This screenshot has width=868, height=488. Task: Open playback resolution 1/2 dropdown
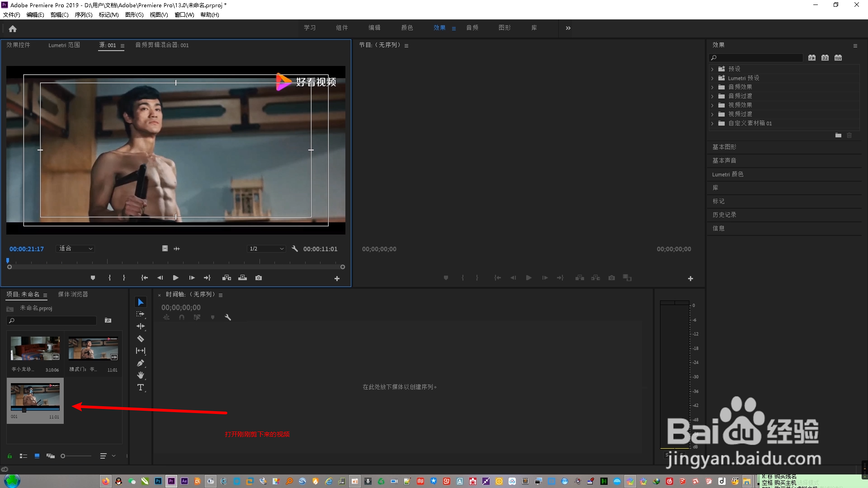[266, 249]
